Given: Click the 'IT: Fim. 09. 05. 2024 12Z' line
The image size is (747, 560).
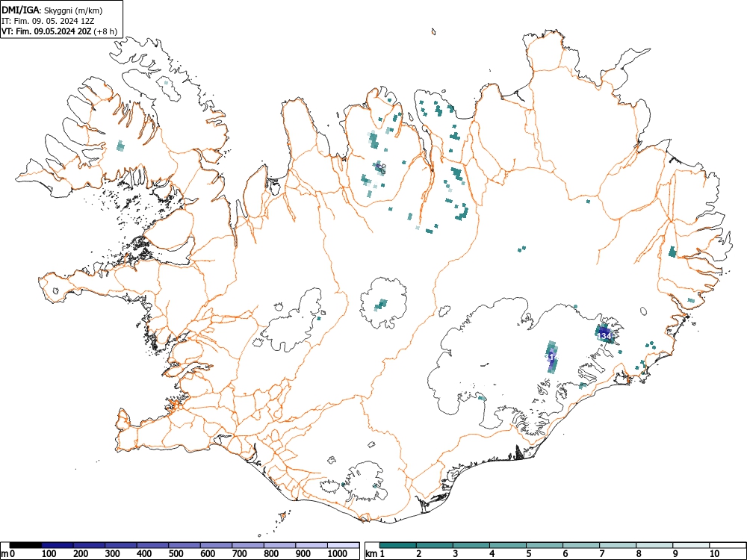Looking at the screenshot, I should coord(46,21).
